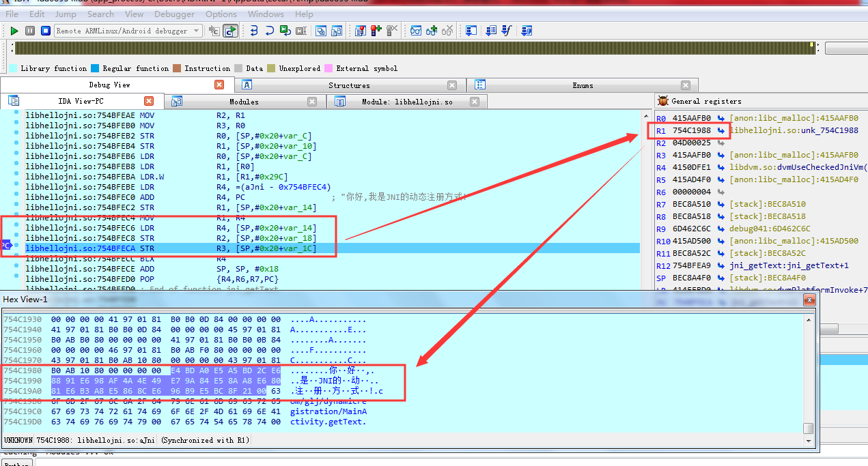Switch to the Modules tab
Viewport: 868px width, 466px height.
click(244, 102)
